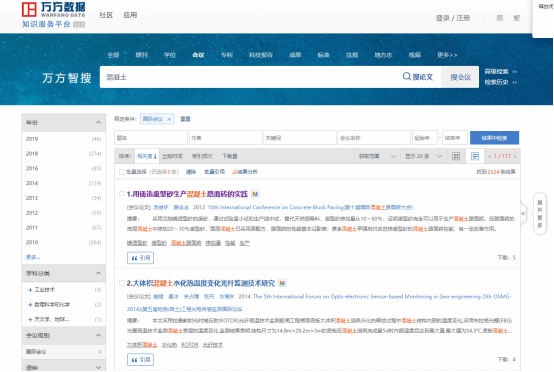
Task: Check the box for result 2
Action: point(122,283)
